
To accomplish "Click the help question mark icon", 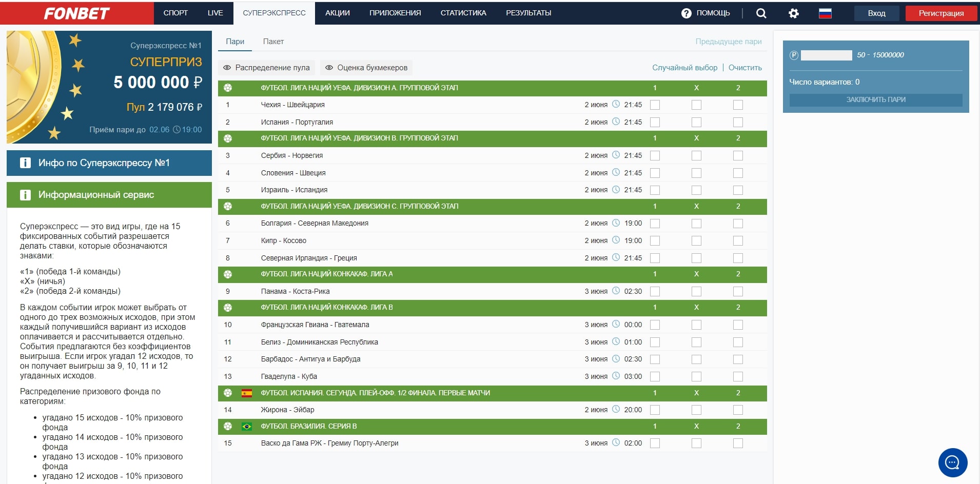I will point(687,13).
